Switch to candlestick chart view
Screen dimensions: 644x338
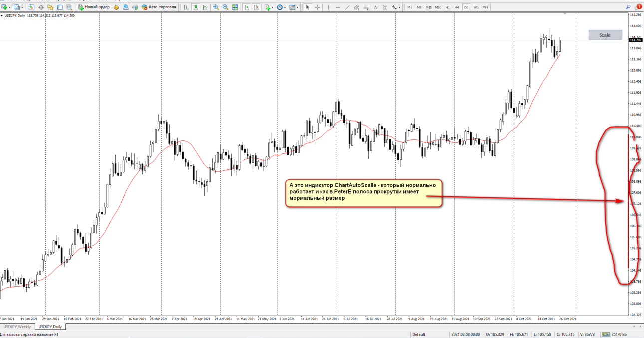click(x=195, y=7)
